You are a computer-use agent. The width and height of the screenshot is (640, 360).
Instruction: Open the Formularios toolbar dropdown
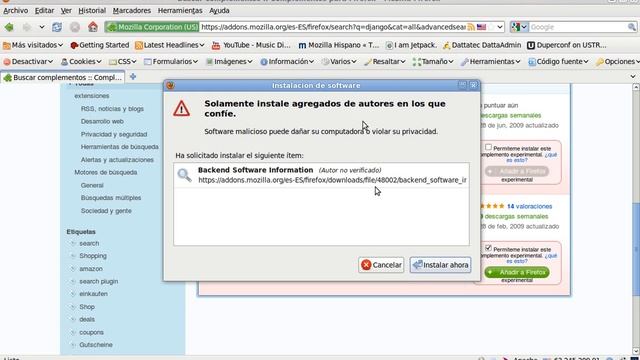point(171,62)
